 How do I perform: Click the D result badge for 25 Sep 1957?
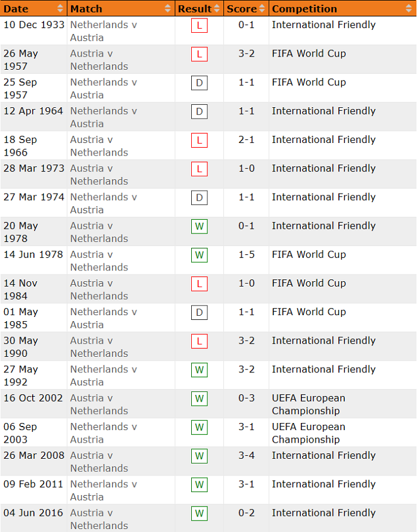[200, 83]
